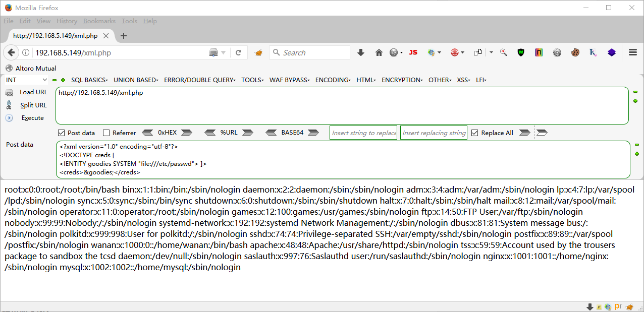The width and height of the screenshot is (644, 312).
Task: Click the K extension icon in toolbar
Action: click(x=594, y=52)
